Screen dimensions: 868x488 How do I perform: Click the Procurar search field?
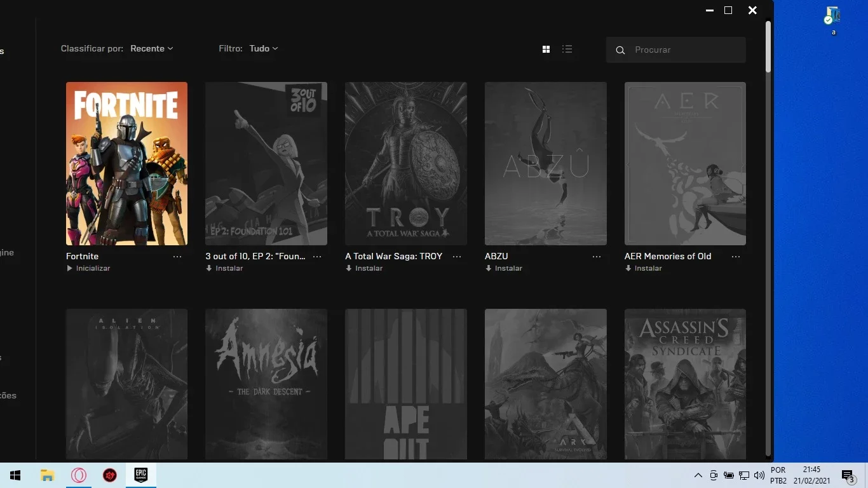click(x=676, y=50)
